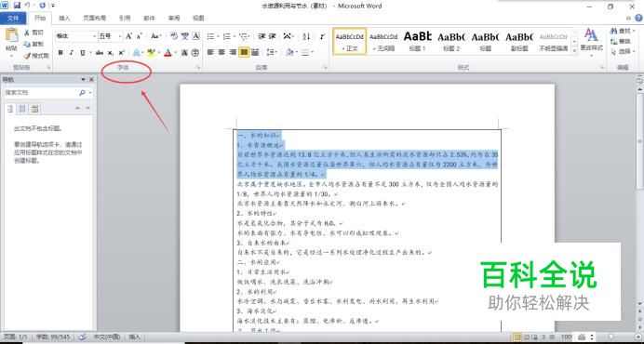The image size is (644, 344).
Task: Click the spell check icon in the status bar
Action: (x=82, y=337)
